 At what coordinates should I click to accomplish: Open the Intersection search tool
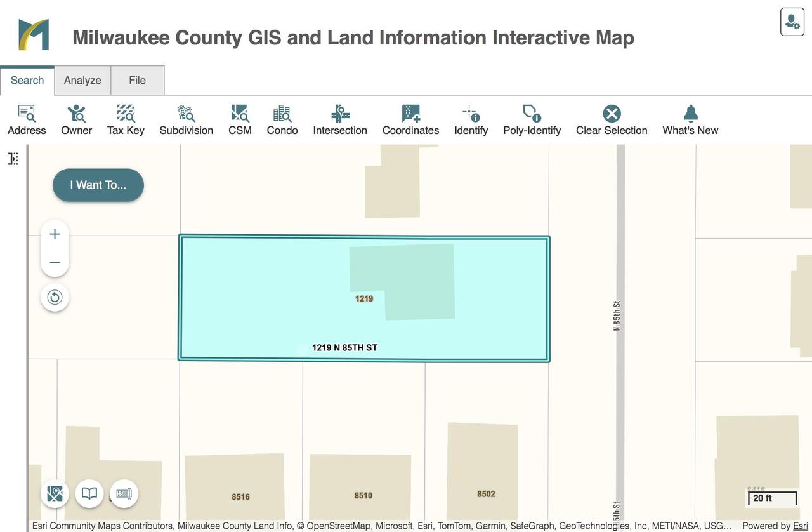[340, 120]
